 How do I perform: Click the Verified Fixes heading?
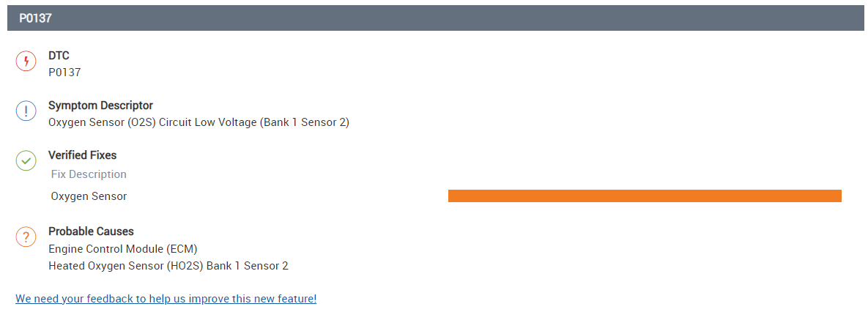pos(82,155)
